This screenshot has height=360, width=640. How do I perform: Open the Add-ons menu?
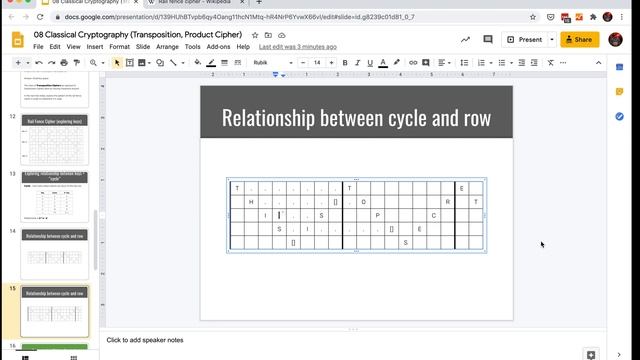click(218, 47)
